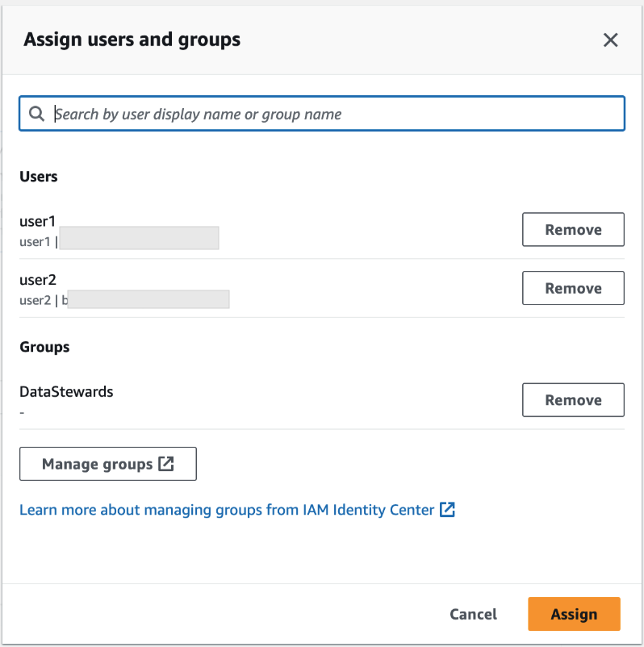Remove user1 from the assignment list
The width and height of the screenshot is (644, 647).
click(573, 229)
